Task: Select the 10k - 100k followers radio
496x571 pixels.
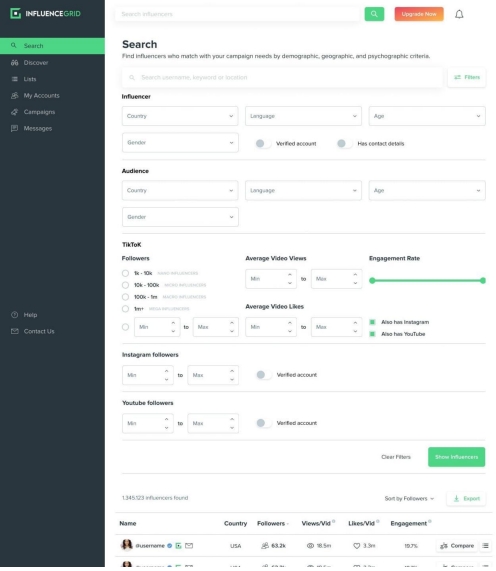Action: tap(125, 285)
